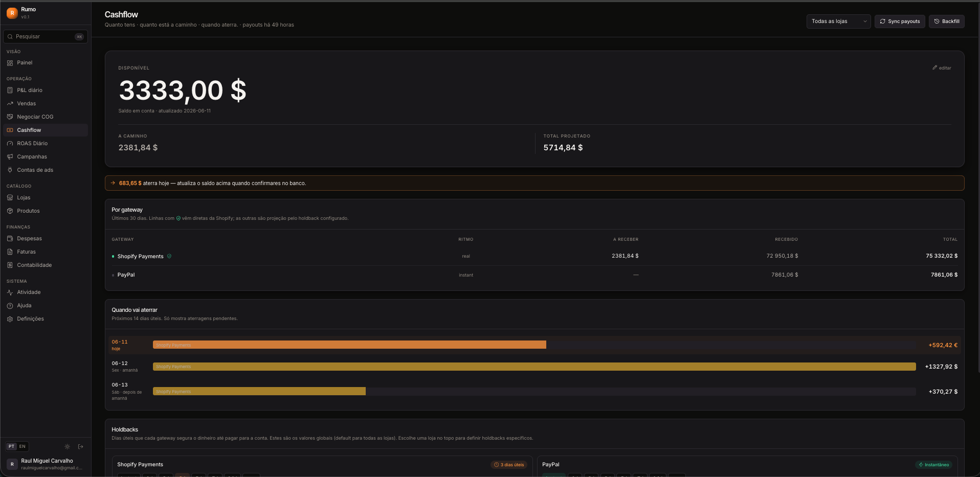Click the Instantâneo badge for PayPal

point(933,465)
